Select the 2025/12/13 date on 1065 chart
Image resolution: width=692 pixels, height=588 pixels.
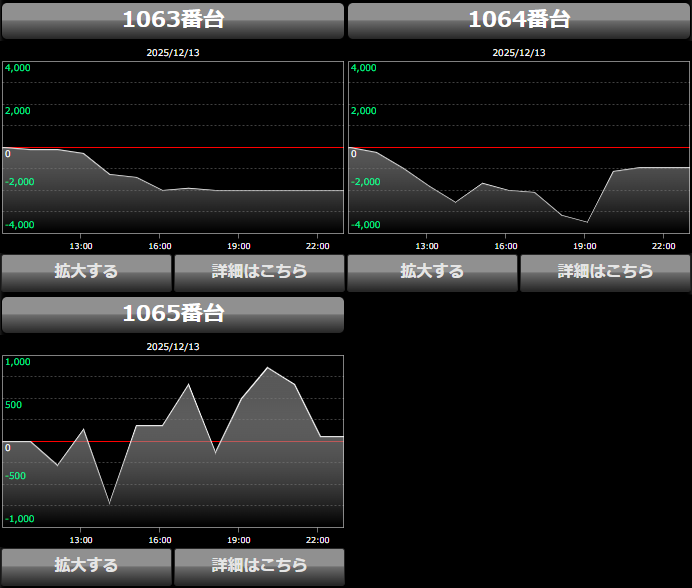coord(173,347)
